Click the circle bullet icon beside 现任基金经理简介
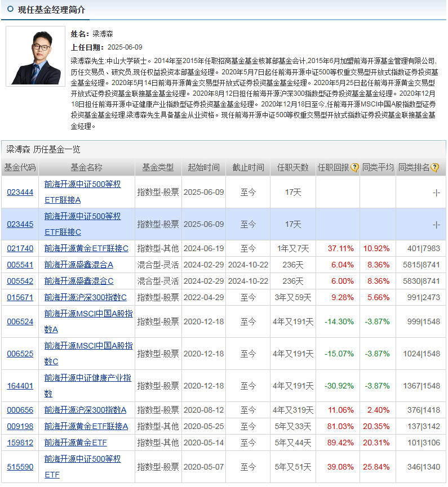The height and width of the screenshot is (487, 448). [x=10, y=9]
